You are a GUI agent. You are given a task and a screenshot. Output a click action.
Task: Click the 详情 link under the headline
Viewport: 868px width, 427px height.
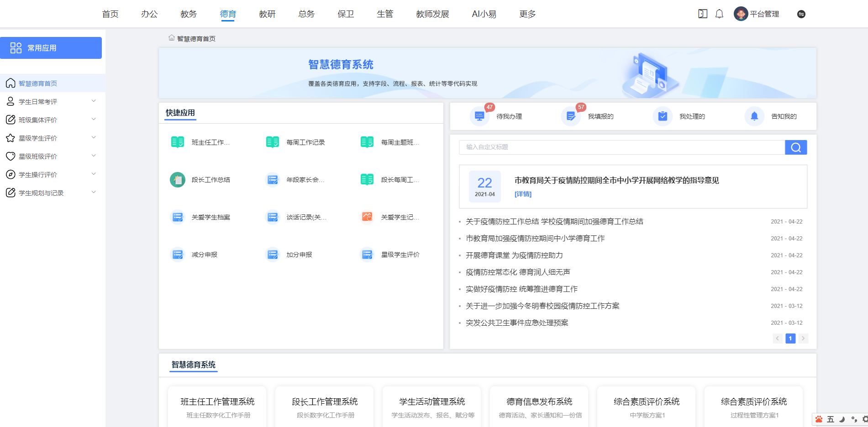pos(523,194)
